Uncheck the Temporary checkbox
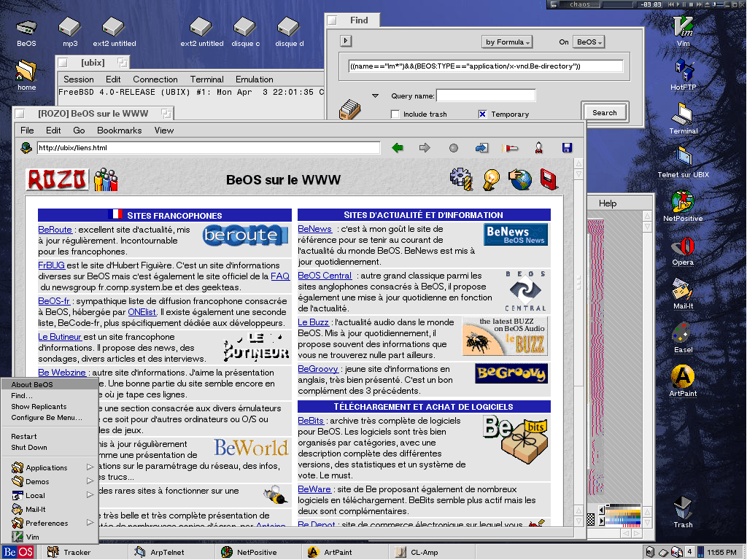The image size is (747, 560). coord(483,114)
